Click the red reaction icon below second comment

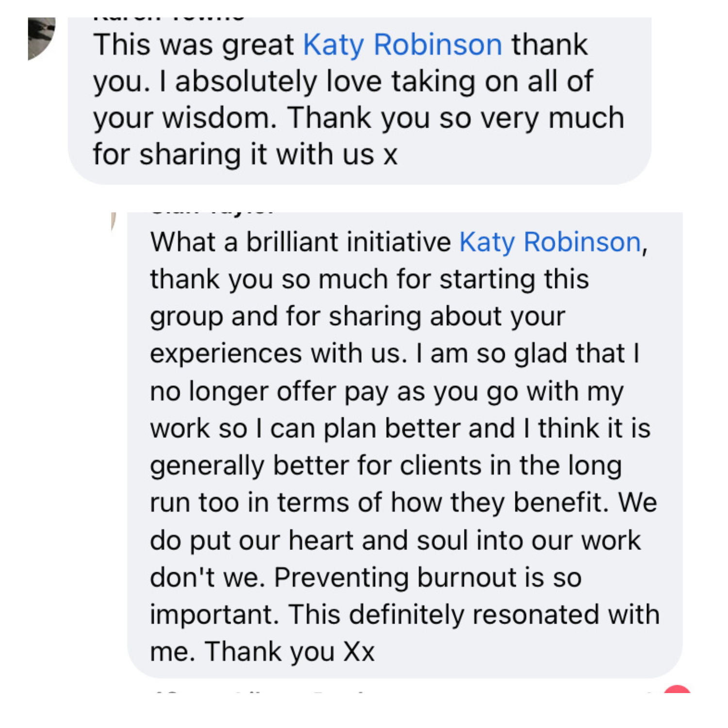pos(677,689)
